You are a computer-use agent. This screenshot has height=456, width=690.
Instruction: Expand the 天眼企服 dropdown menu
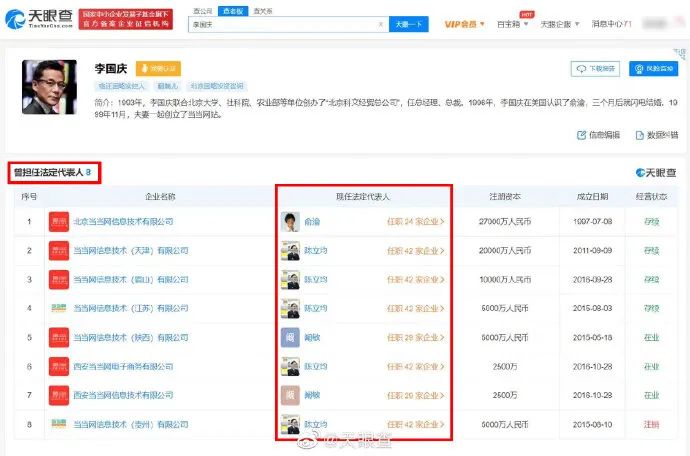560,24
